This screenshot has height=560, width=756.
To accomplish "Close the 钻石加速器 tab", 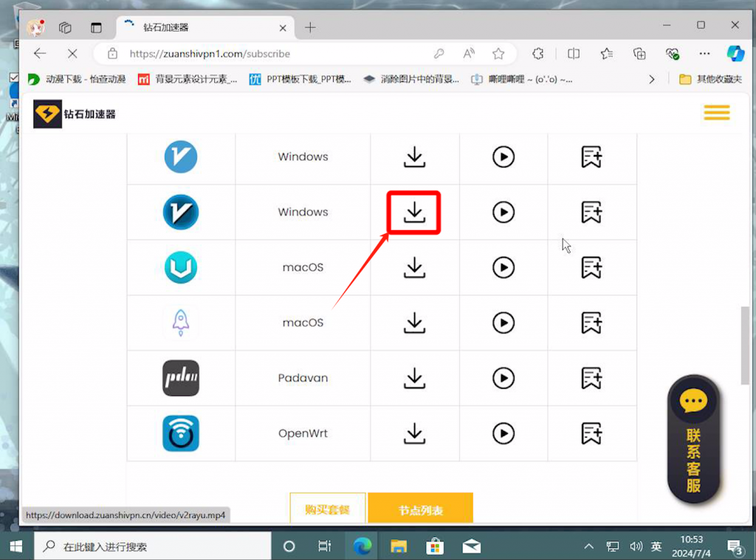I will [283, 28].
